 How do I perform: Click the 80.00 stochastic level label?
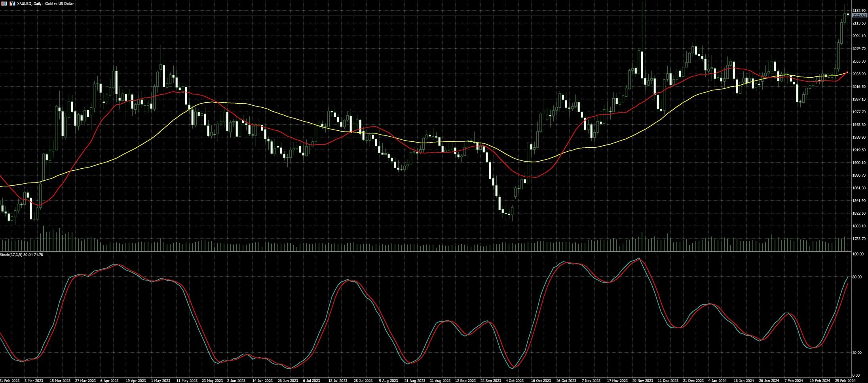click(x=857, y=277)
